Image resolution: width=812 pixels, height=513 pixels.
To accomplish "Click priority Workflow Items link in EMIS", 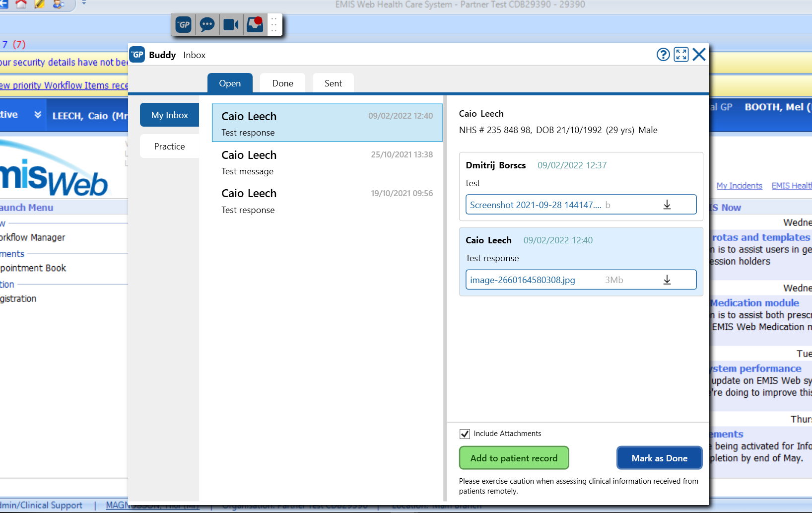I will (64, 85).
